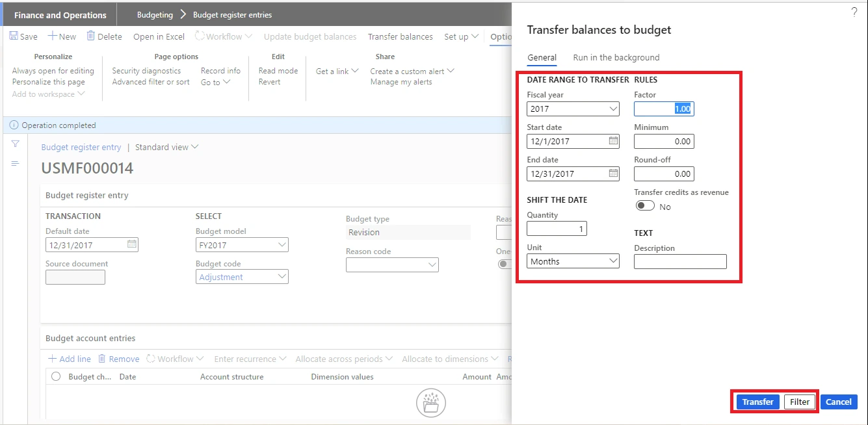Image resolution: width=868 pixels, height=425 pixels.
Task: Click Budget register entries breadcrumb
Action: click(232, 14)
